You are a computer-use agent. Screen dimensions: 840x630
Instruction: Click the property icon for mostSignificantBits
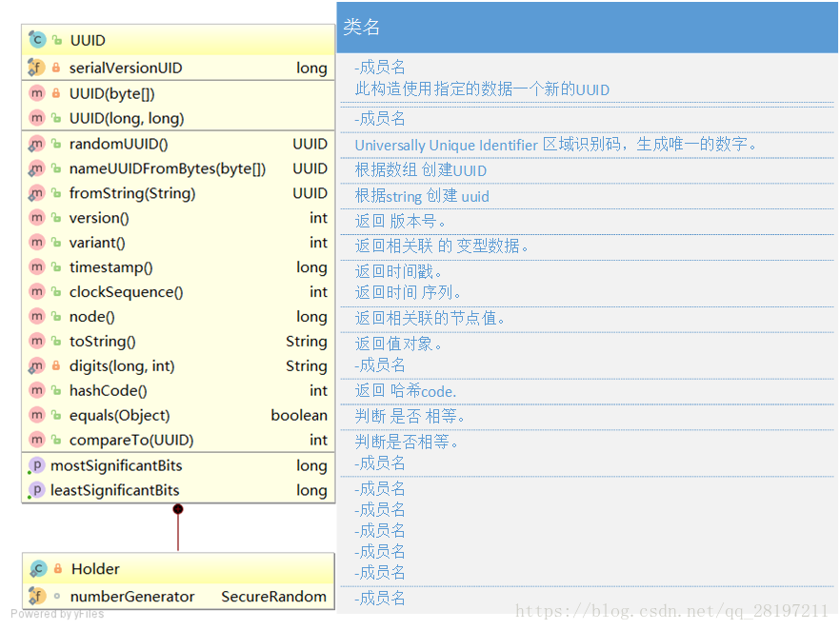(36, 465)
